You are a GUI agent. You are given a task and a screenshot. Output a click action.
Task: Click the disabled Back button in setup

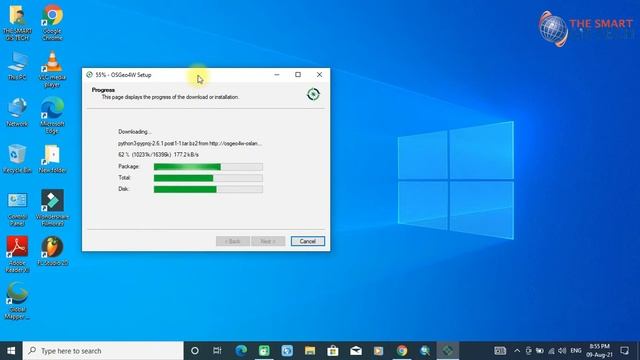pyautogui.click(x=233, y=241)
